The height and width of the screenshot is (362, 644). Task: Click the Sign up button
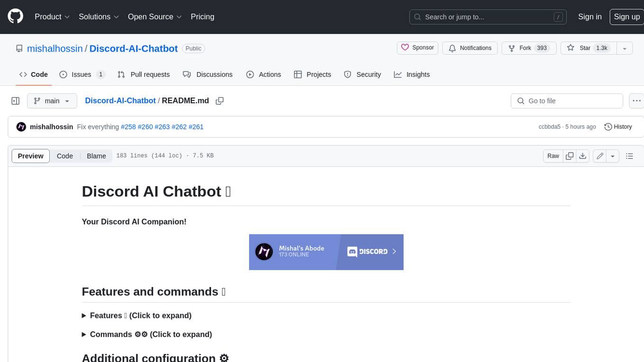pyautogui.click(x=626, y=17)
